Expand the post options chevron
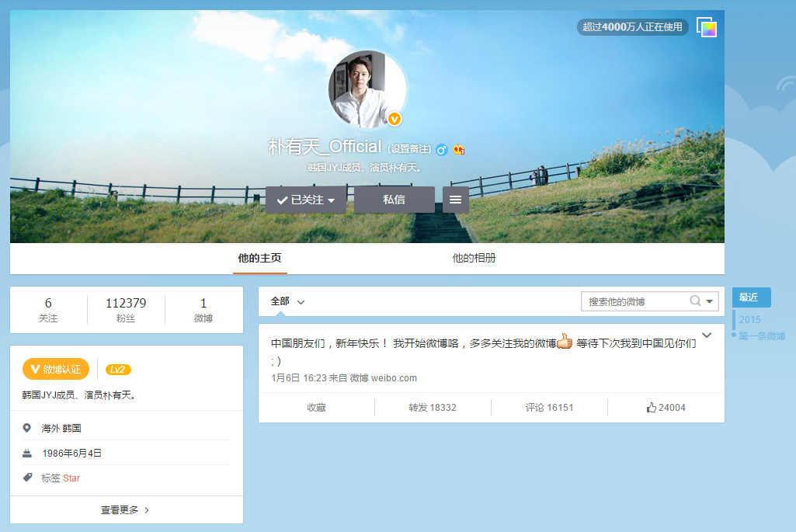 (707, 335)
